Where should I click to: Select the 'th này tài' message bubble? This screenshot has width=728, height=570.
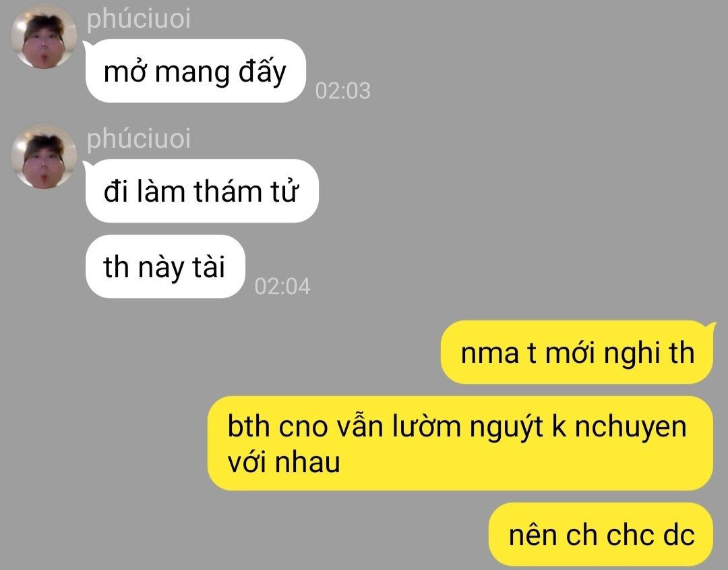click(x=165, y=266)
